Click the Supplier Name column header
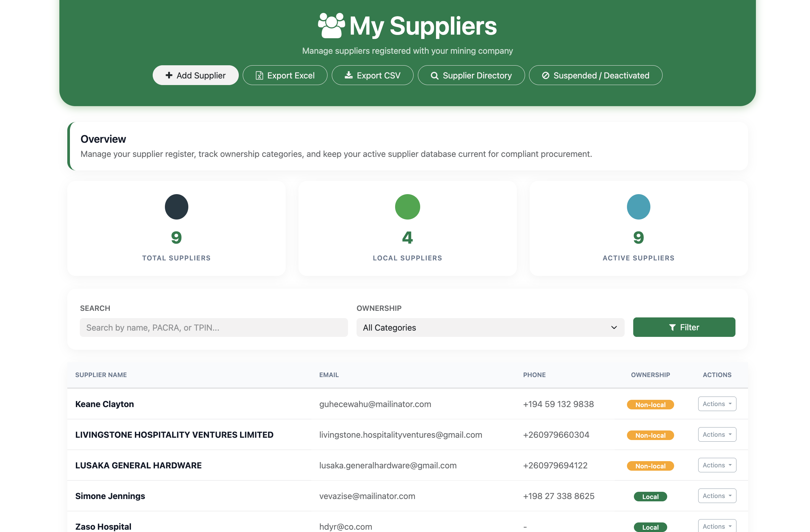Viewport: 810px width, 532px height. click(x=101, y=374)
